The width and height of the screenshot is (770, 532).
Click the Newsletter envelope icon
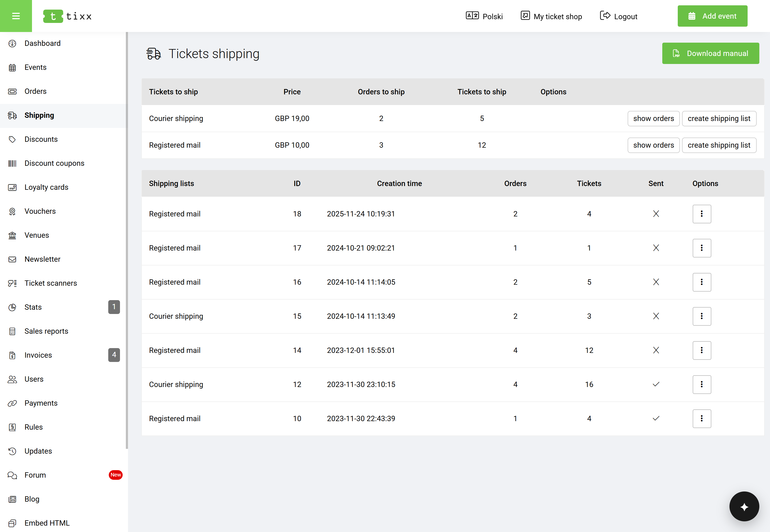[12, 259]
